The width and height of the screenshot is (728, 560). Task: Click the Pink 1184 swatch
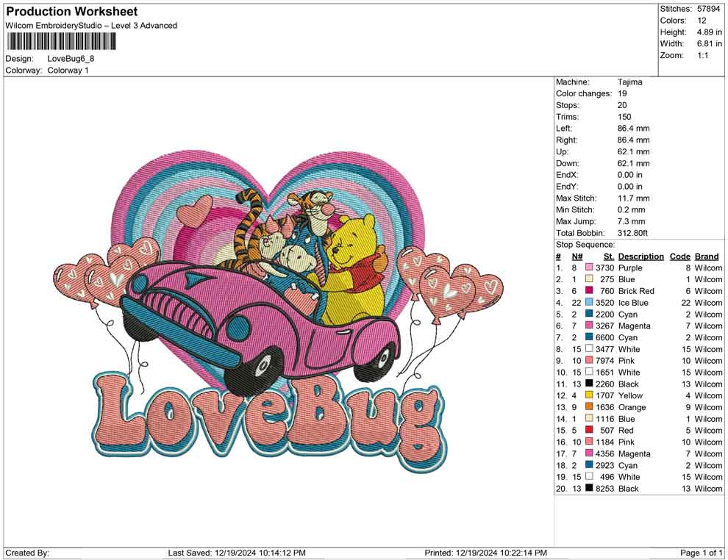[x=589, y=441]
